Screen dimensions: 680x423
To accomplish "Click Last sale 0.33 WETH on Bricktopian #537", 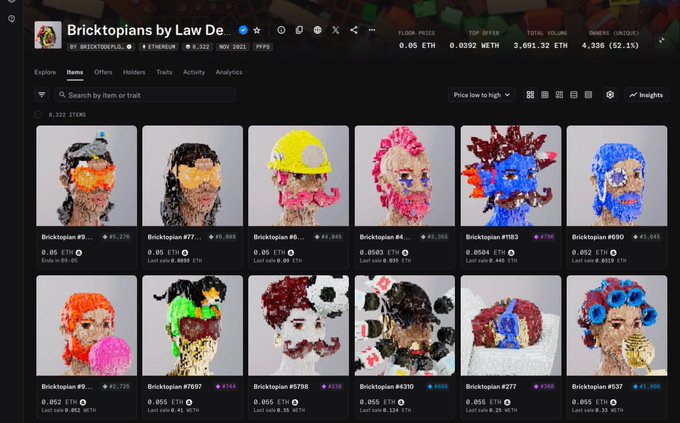I will pyautogui.click(x=597, y=410).
